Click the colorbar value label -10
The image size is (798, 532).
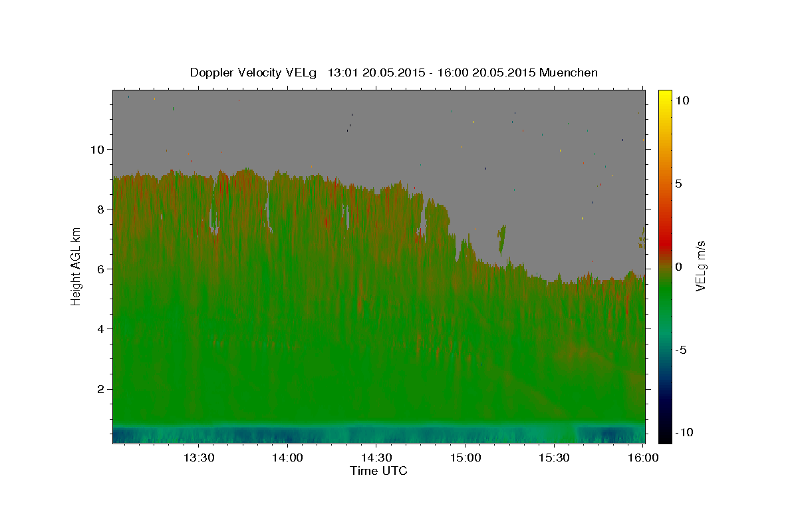click(683, 432)
